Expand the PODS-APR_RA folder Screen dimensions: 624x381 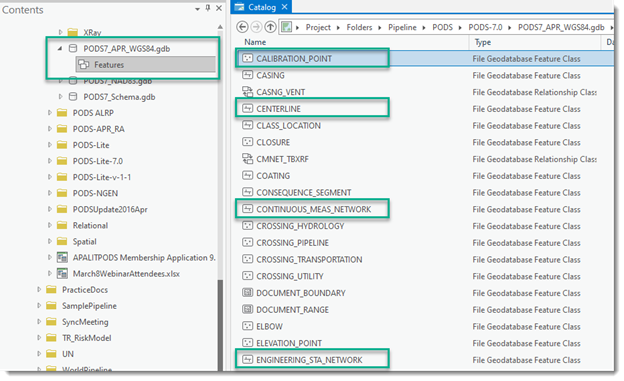coord(50,129)
